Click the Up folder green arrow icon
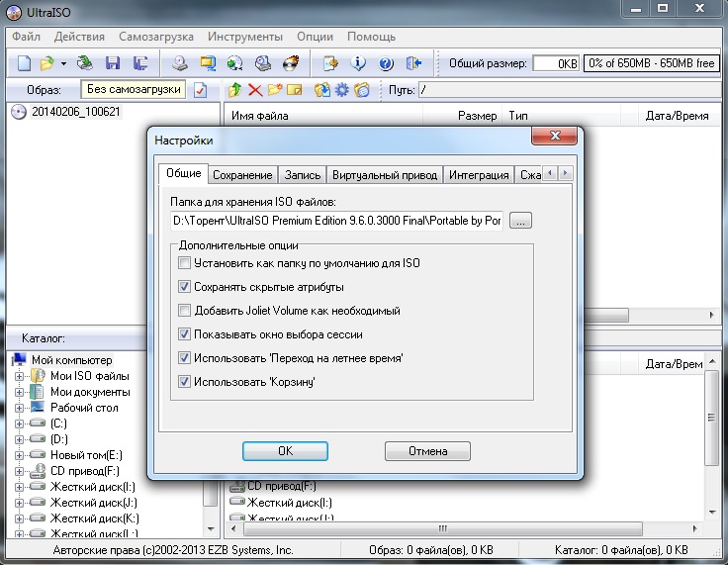The width and height of the screenshot is (728, 565). coord(235,90)
